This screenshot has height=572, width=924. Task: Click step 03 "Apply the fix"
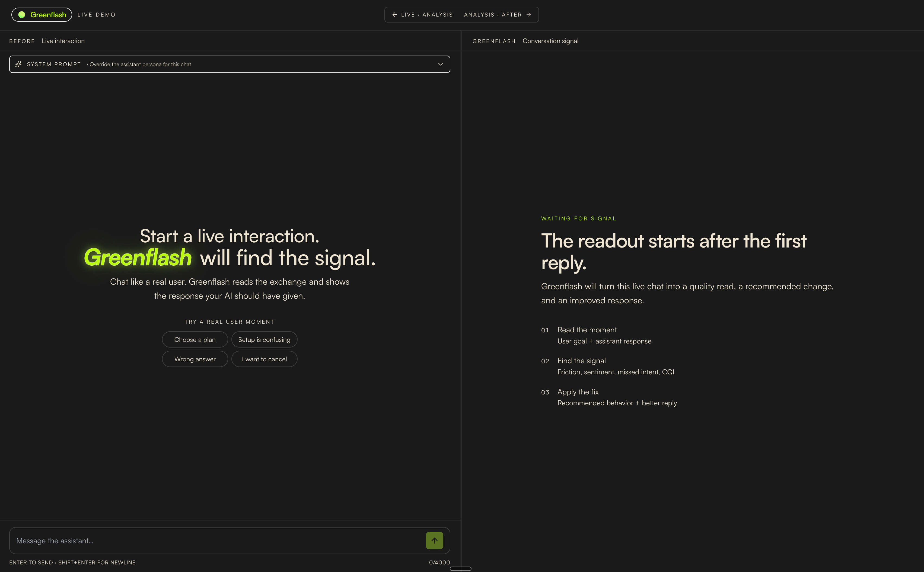tap(578, 392)
